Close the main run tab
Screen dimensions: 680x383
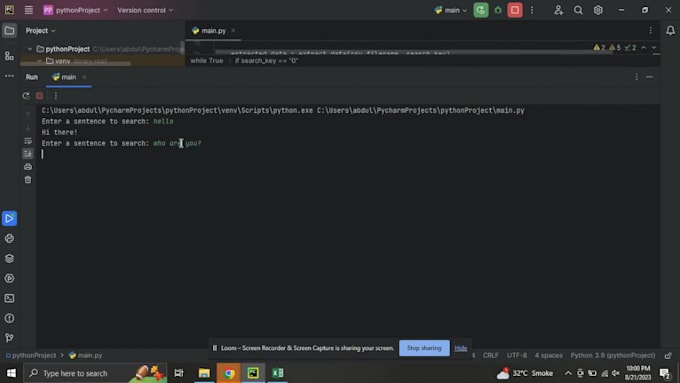pos(84,77)
